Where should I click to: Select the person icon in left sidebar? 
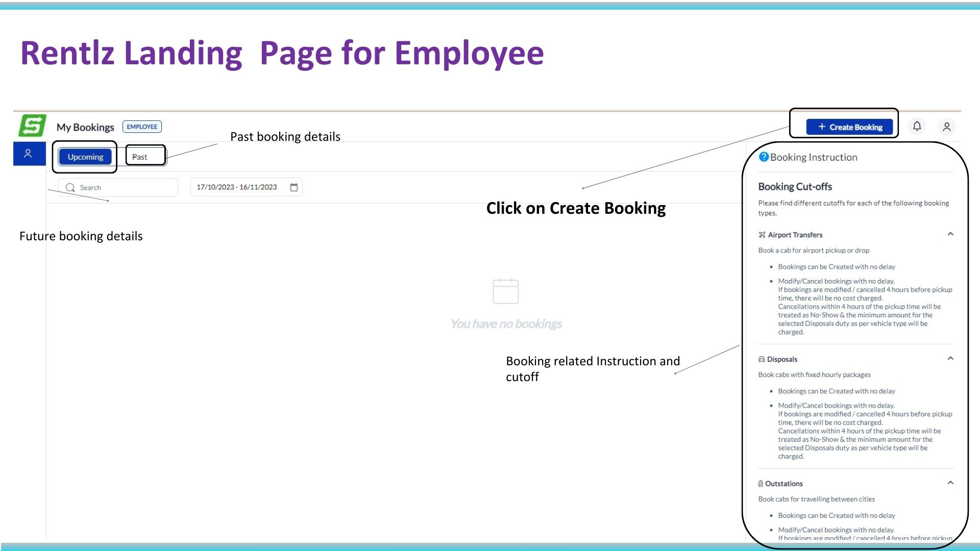[28, 154]
